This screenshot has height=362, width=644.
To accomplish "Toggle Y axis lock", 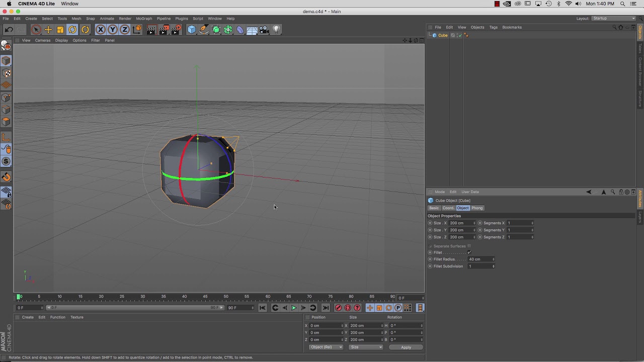I will (113, 30).
